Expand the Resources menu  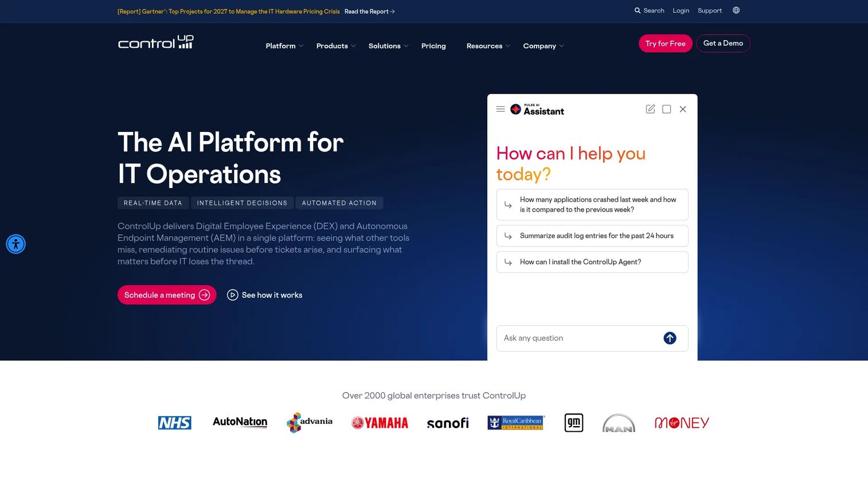click(x=488, y=46)
